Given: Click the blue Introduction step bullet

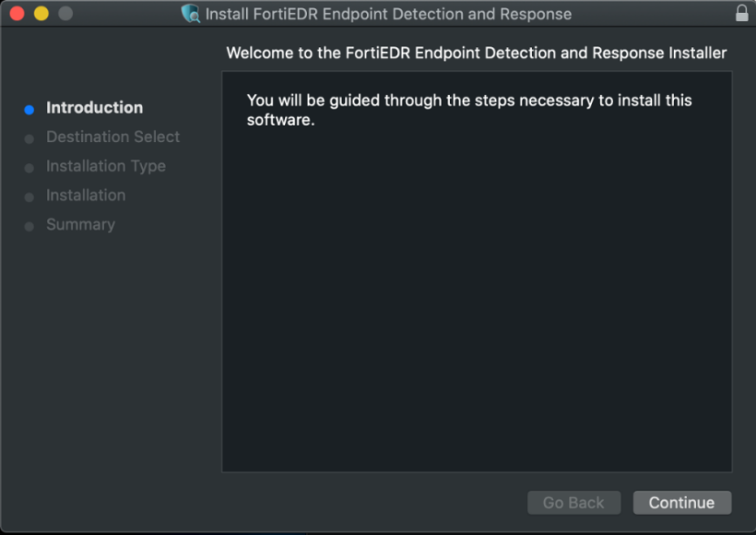Looking at the screenshot, I should 29,109.
